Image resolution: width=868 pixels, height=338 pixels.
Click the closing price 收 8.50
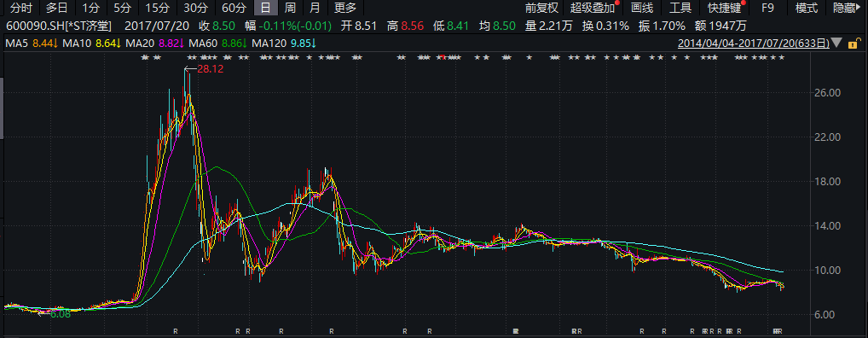tap(217, 26)
